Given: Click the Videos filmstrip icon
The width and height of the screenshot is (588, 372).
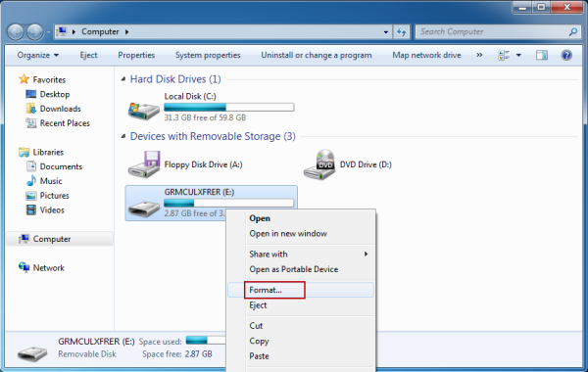Looking at the screenshot, I should pyautogui.click(x=31, y=209).
